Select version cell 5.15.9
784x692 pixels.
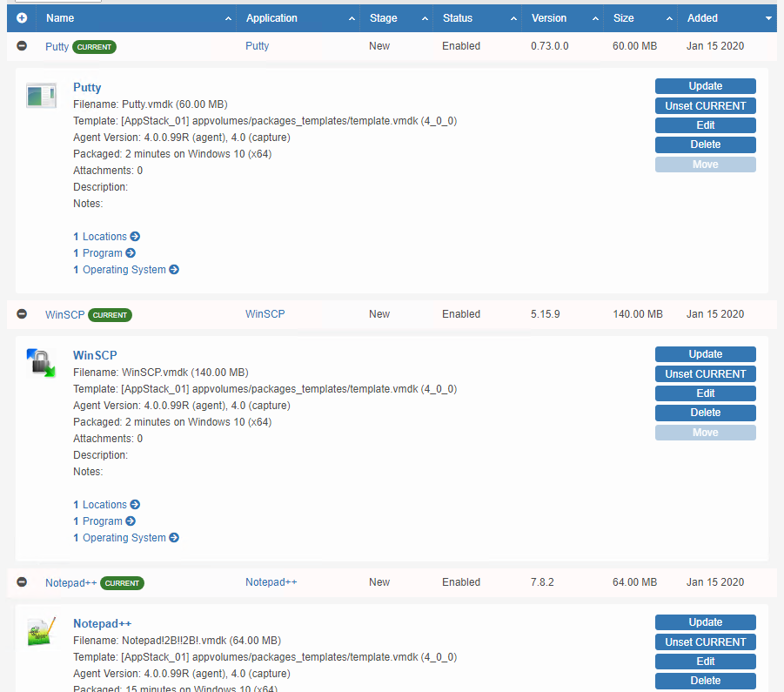click(545, 314)
